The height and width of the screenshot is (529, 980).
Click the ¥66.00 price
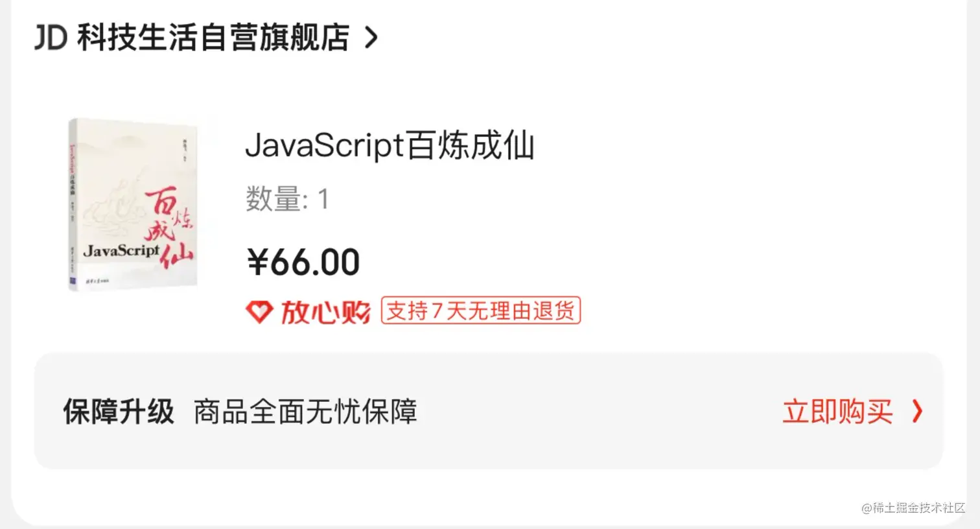click(303, 263)
